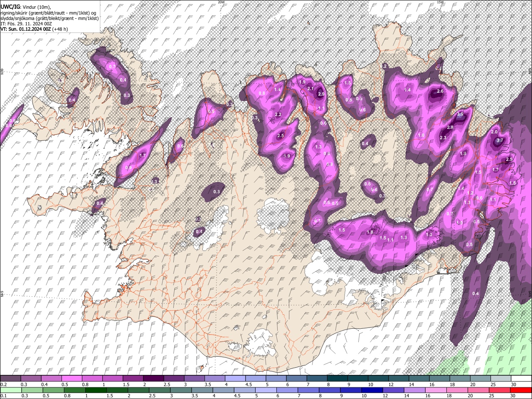Screen dimensions: 532x399
Task: Click the '4.5' label in the upper legend row
Action: point(249,384)
